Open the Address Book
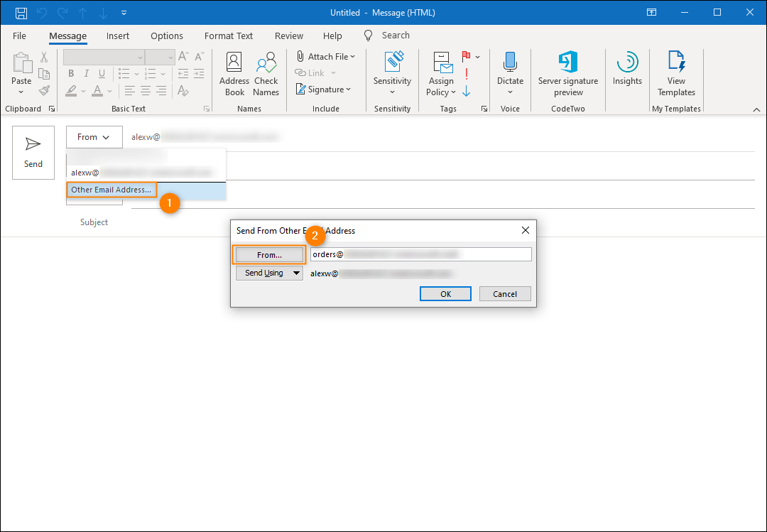767x532 pixels. (234, 75)
